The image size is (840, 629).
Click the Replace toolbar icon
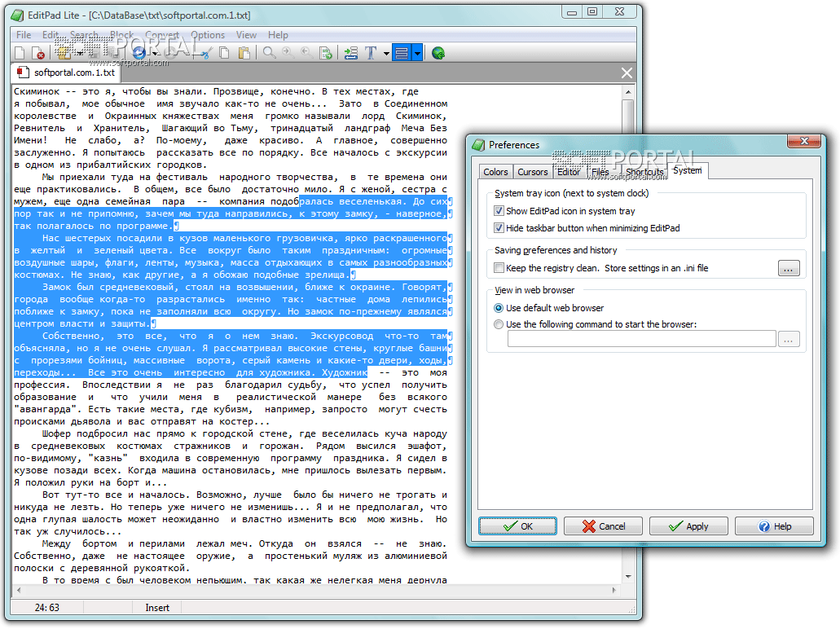[x=325, y=52]
